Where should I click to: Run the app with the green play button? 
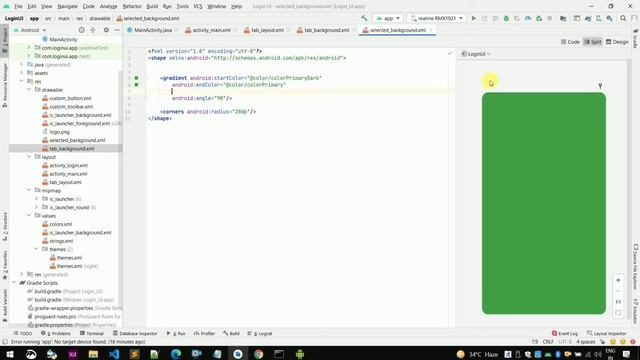(473, 18)
